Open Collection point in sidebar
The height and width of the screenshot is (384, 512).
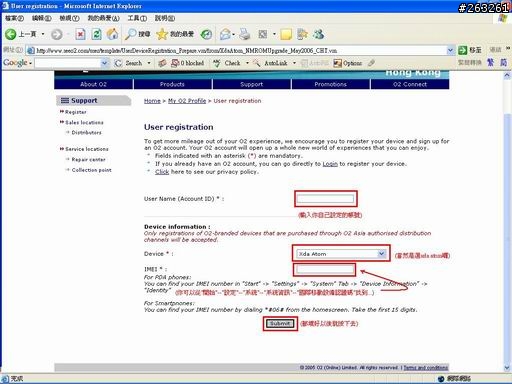click(x=91, y=170)
